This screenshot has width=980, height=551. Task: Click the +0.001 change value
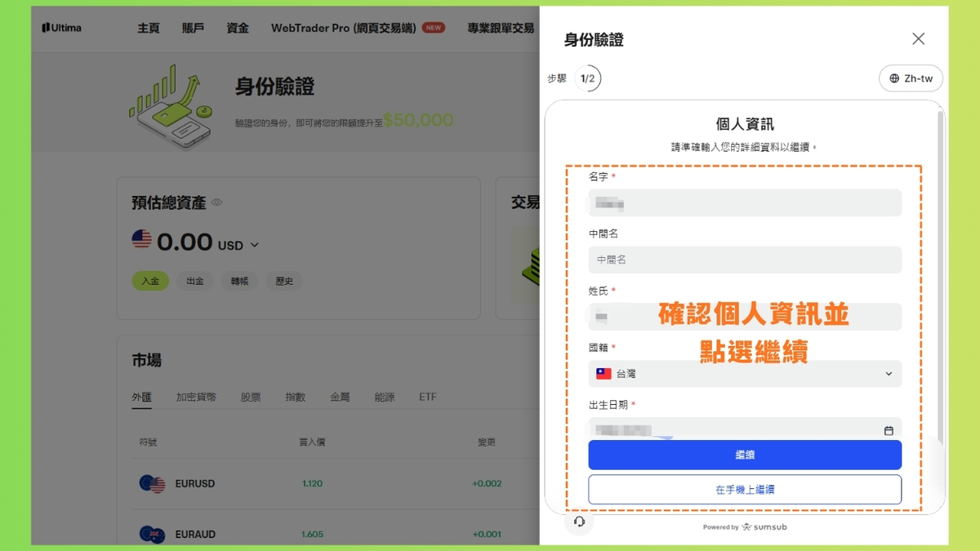[x=487, y=535]
